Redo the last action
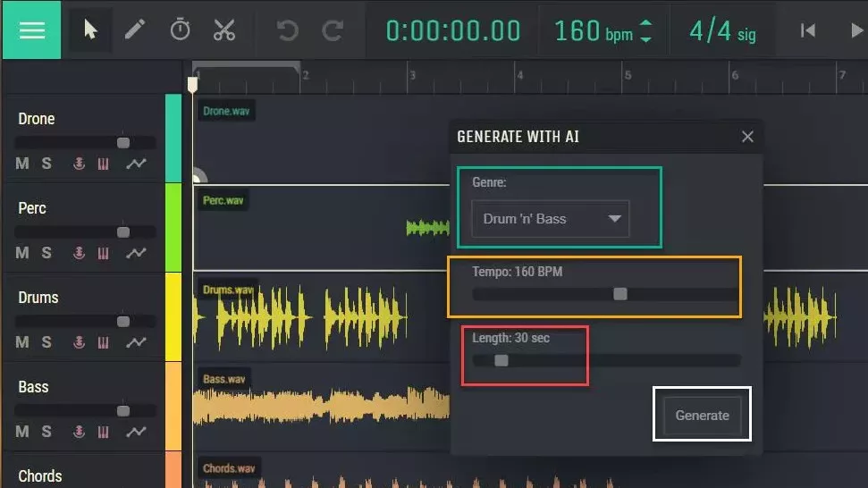Screen dimensions: 868x488 click(x=333, y=30)
